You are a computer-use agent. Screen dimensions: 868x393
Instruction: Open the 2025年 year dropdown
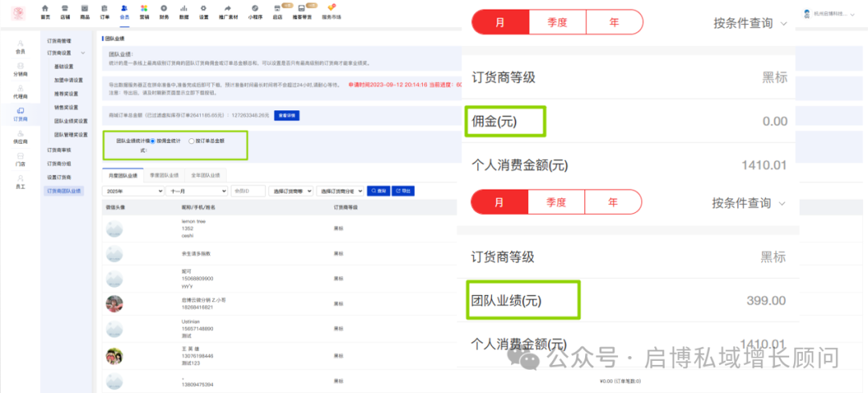pos(133,191)
